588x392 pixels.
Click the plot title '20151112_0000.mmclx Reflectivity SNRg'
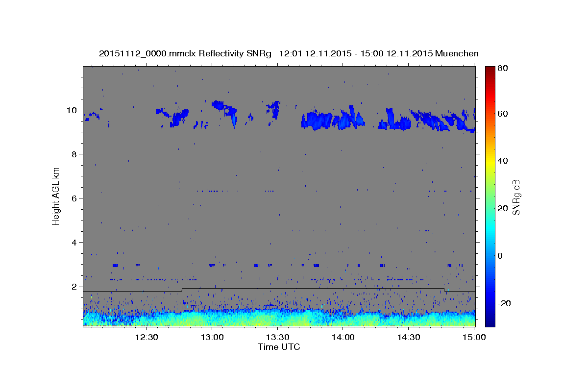[x=185, y=53]
